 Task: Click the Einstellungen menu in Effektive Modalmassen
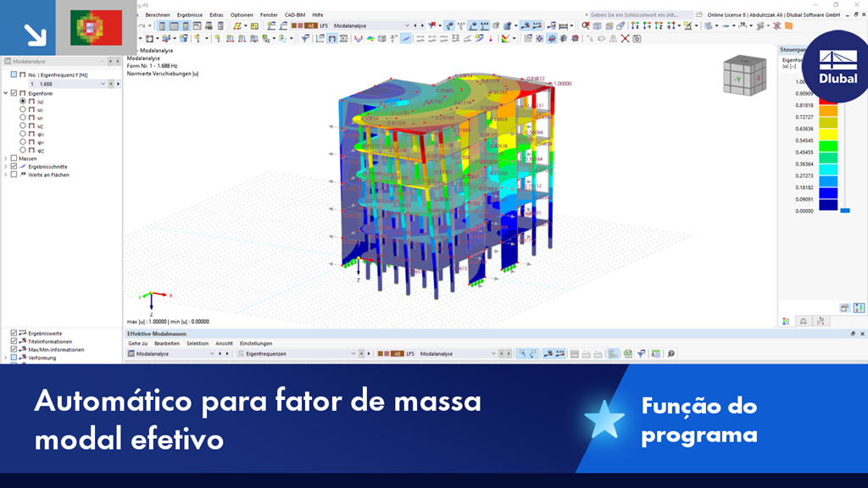pos(256,342)
